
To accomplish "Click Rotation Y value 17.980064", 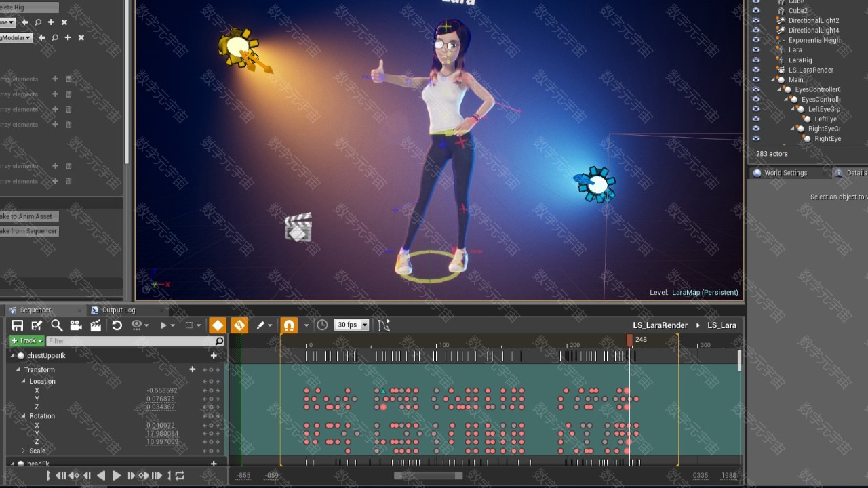I will pos(163,434).
